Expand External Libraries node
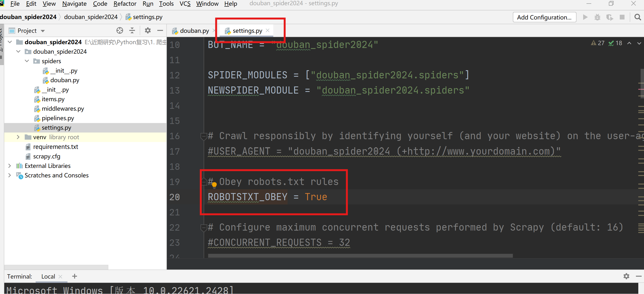This screenshot has height=294, width=644. click(x=10, y=166)
